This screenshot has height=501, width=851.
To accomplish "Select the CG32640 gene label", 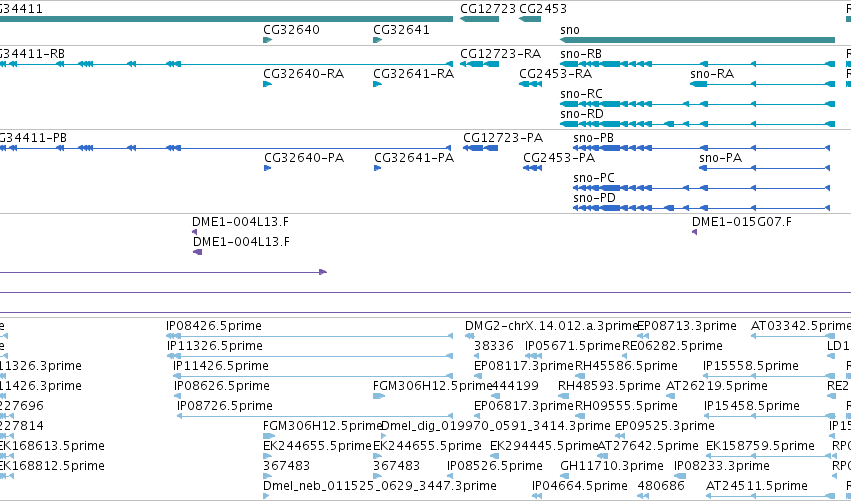I will click(291, 30).
